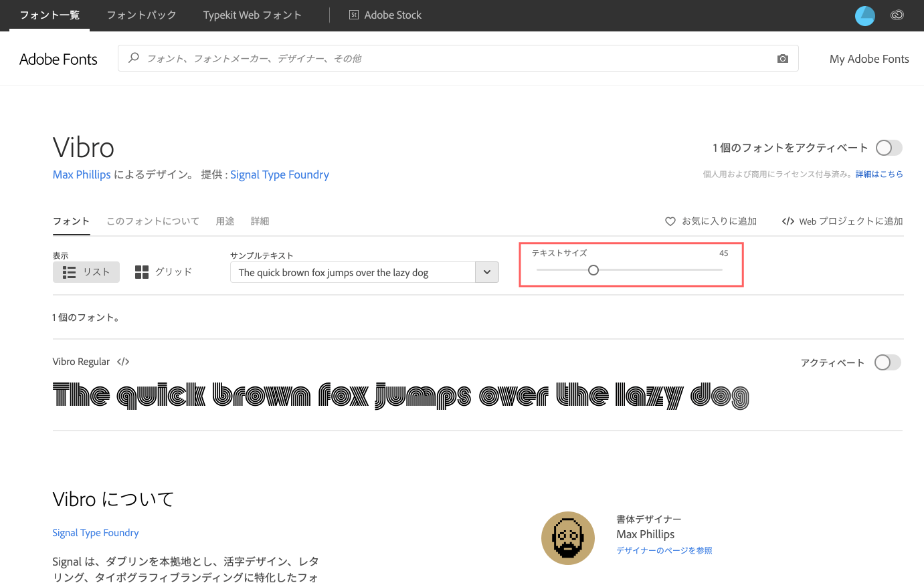Toggle activate 1 font switch at top
This screenshot has width=924, height=587.
pos(889,148)
